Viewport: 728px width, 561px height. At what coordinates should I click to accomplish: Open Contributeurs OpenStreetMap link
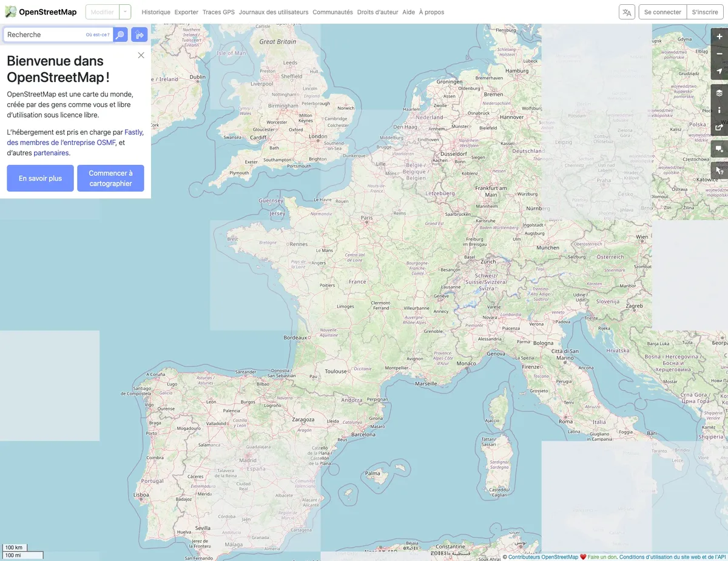coord(543,557)
